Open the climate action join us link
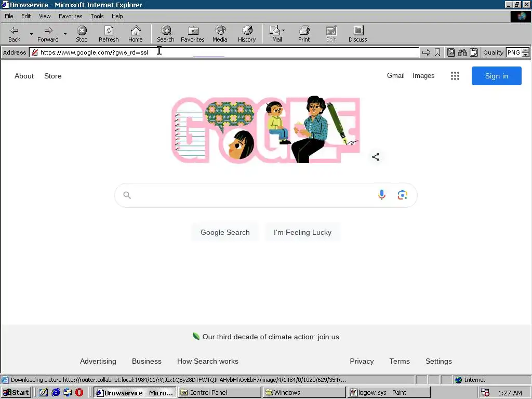This screenshot has width=532, height=399. [x=270, y=337]
